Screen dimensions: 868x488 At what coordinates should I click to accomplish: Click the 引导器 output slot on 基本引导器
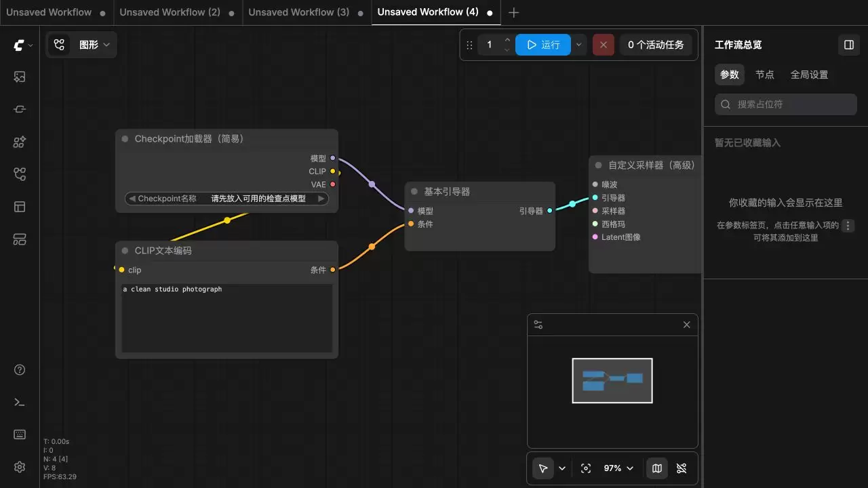click(x=549, y=211)
